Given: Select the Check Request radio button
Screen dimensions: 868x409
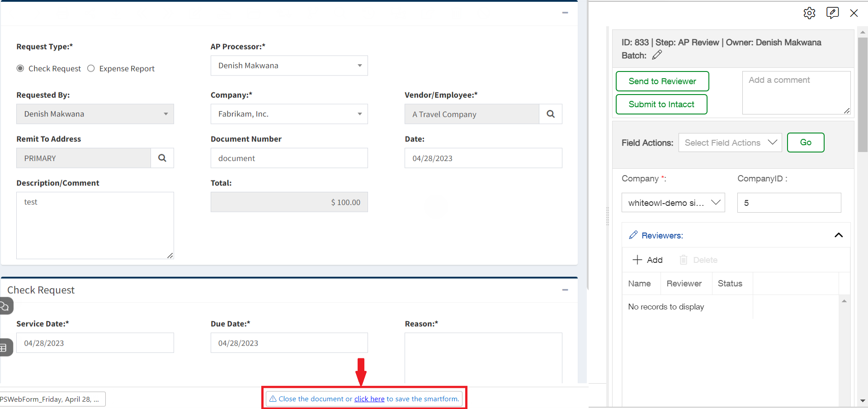Looking at the screenshot, I should [x=20, y=68].
